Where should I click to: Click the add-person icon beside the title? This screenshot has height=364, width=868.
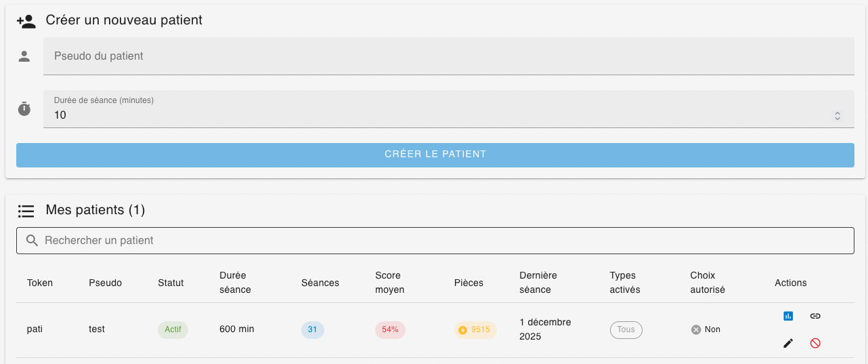[26, 21]
